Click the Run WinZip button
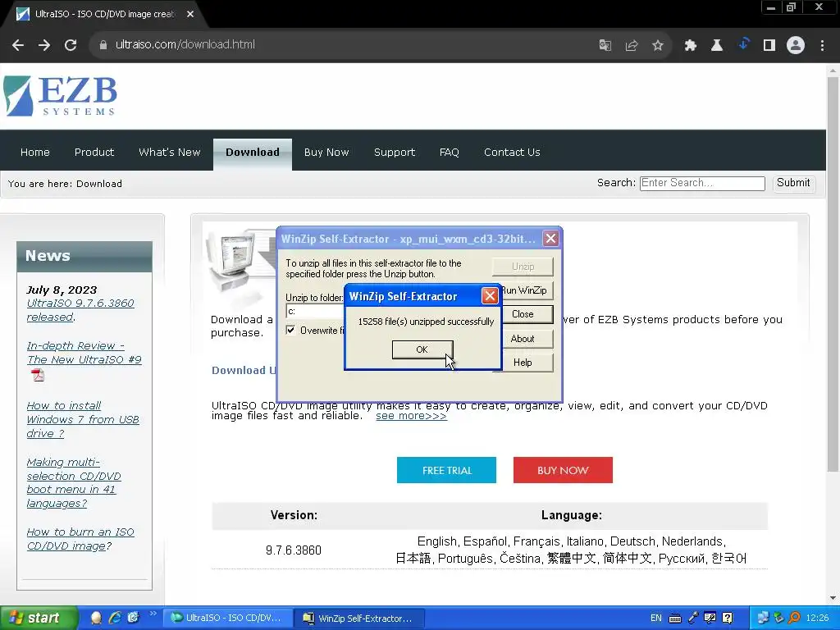 (x=524, y=290)
